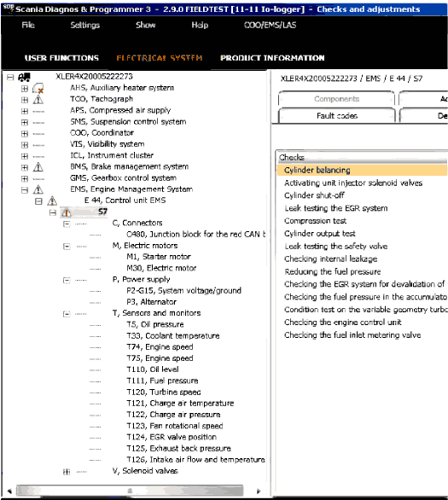Select the Cylinder output test check
The image size is (448, 500).
pos(319,234)
